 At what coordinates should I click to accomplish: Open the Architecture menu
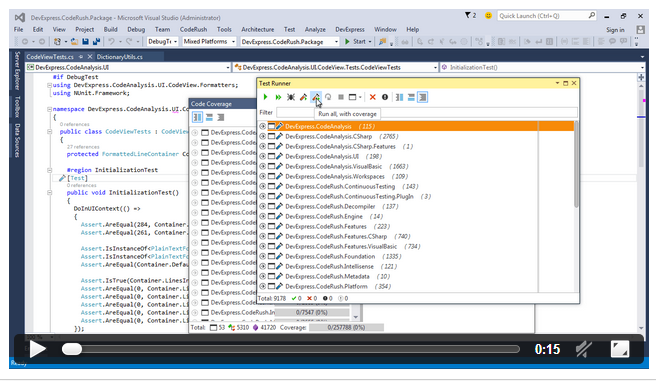click(257, 29)
